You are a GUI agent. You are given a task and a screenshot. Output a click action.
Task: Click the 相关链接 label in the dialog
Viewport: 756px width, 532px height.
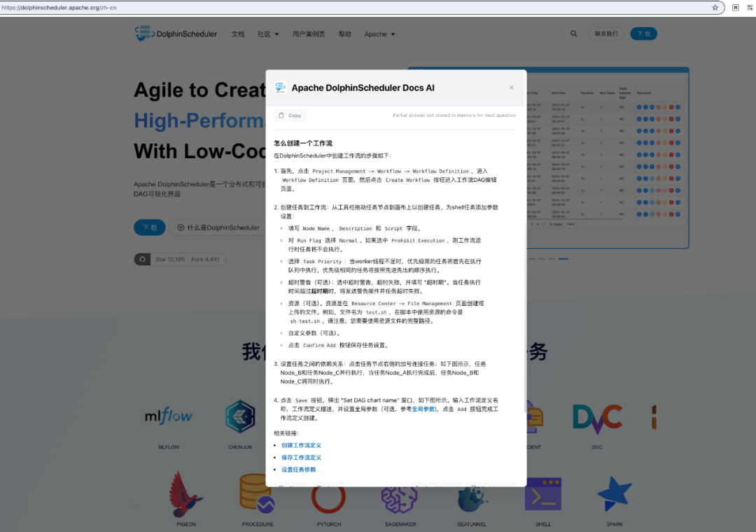[x=286, y=433]
